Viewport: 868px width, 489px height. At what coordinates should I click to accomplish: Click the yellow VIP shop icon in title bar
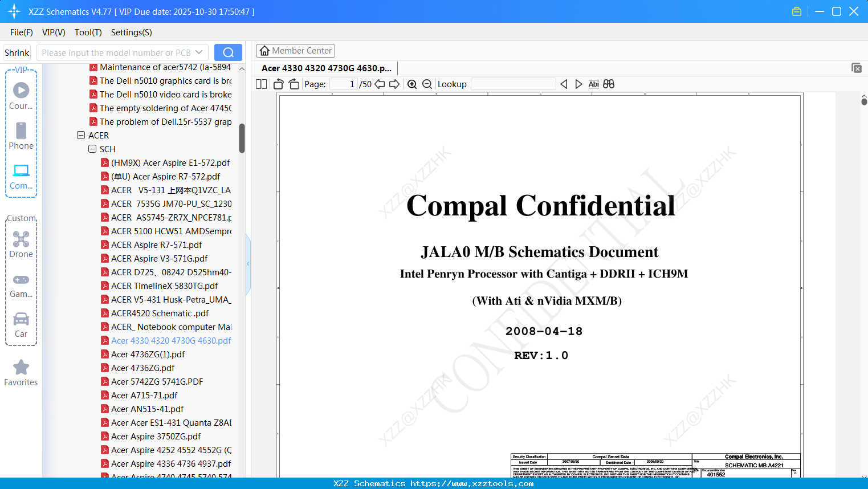click(797, 11)
